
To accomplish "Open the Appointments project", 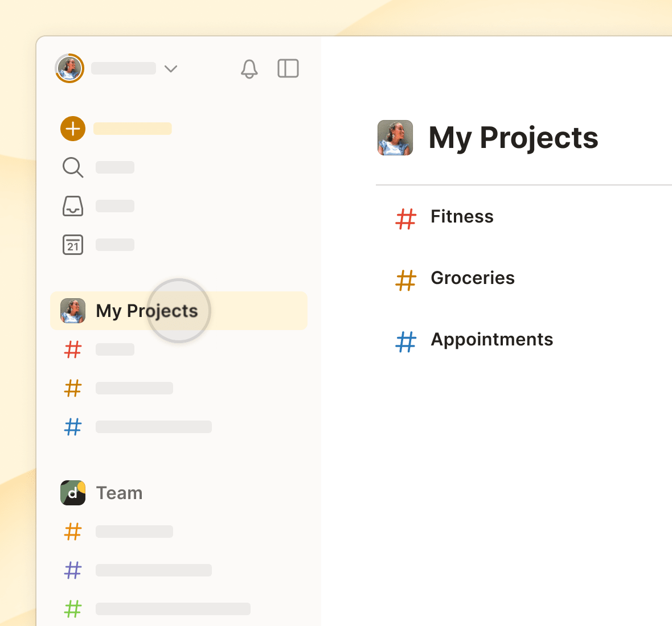I will pos(492,340).
